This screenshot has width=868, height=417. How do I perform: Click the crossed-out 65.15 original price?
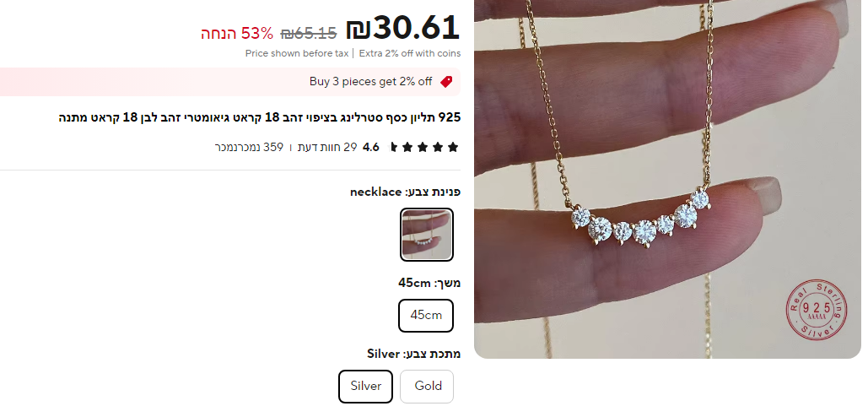pos(309,34)
